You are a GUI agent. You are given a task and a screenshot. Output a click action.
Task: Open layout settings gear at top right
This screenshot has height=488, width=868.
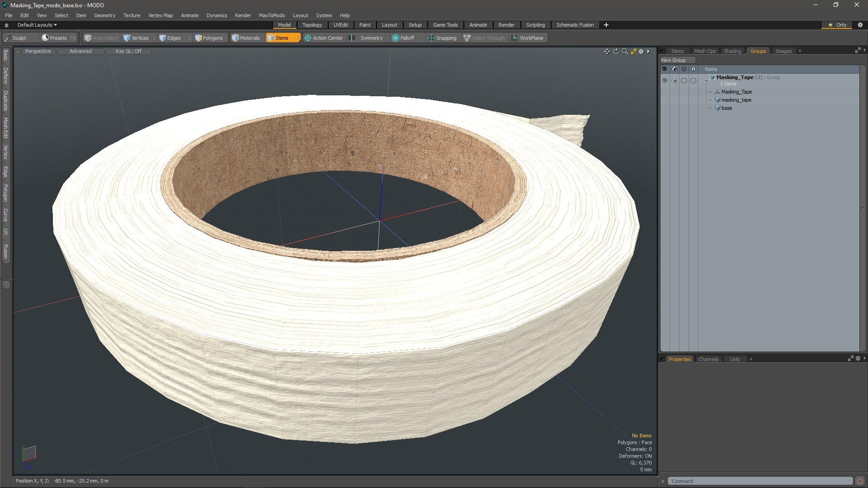coord(860,25)
